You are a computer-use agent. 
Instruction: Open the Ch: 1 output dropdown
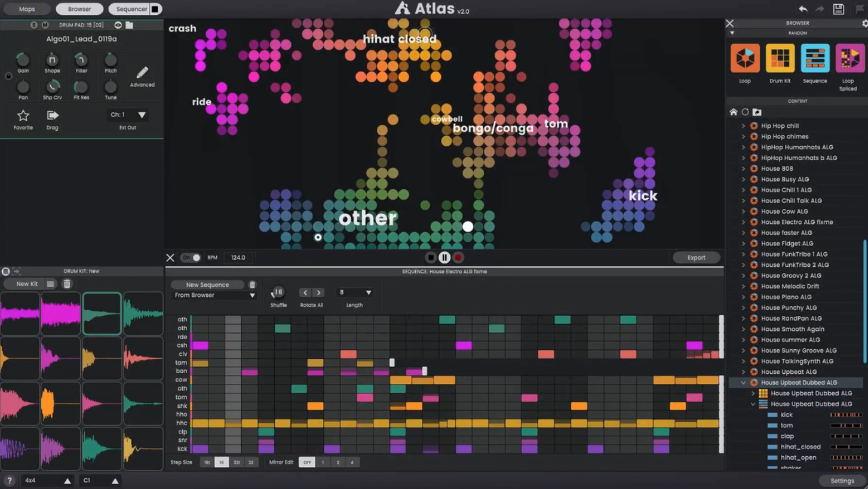pyautogui.click(x=128, y=115)
